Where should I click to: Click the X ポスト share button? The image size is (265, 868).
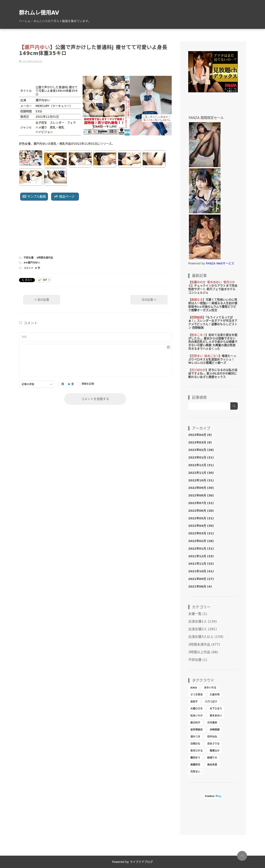27,280
